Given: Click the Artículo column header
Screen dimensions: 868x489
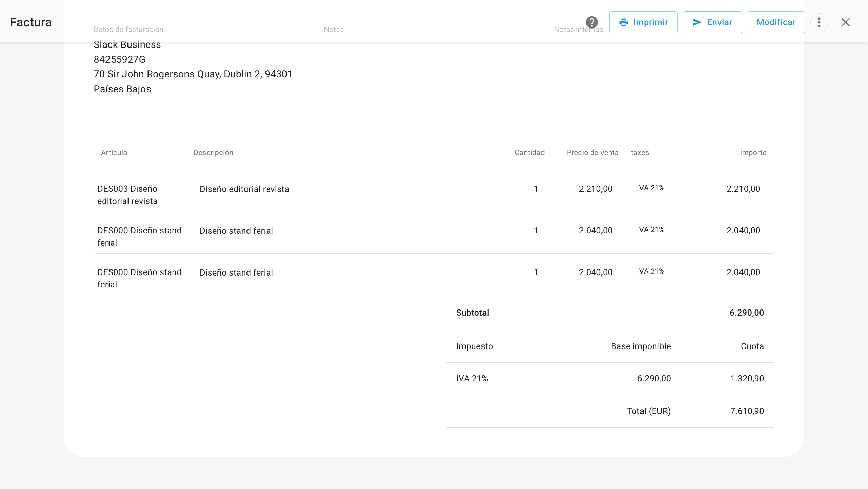Looking at the screenshot, I should [x=114, y=153].
